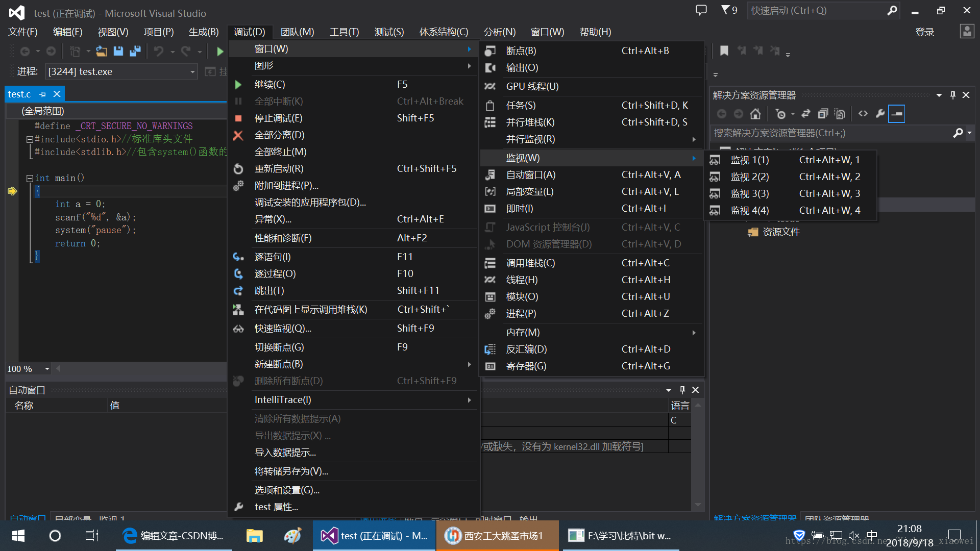Select 监视 1(1) from the watch submenu

(x=749, y=160)
